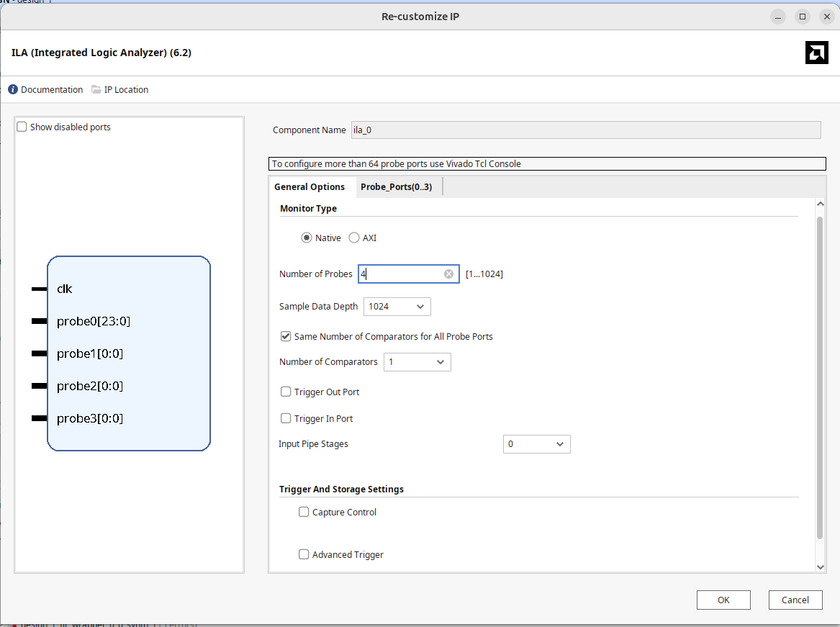The width and height of the screenshot is (840, 627).
Task: Expand the Number of Comparators dropdown
Action: (x=417, y=362)
